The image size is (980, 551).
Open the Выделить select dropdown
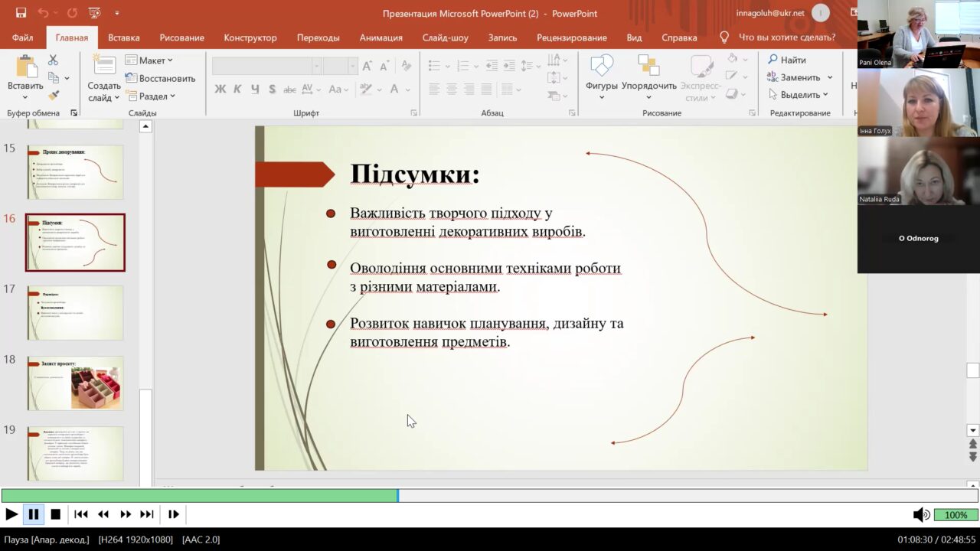pos(799,95)
